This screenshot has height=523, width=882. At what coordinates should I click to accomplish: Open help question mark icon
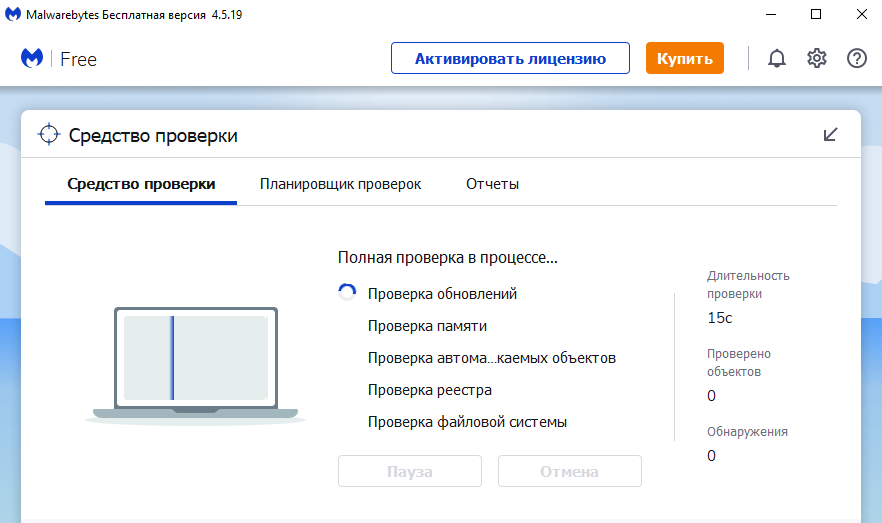[x=857, y=58]
